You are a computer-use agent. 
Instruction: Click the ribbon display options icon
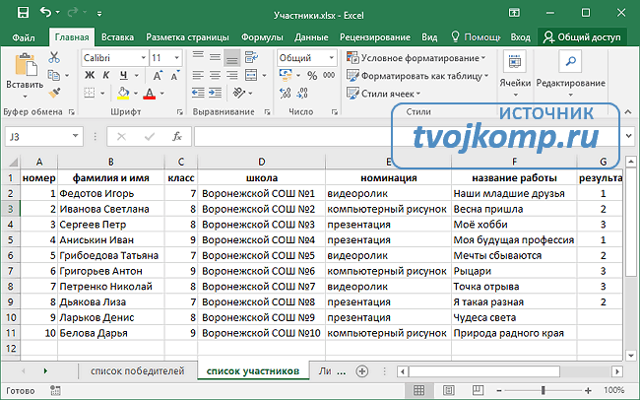click(x=514, y=13)
